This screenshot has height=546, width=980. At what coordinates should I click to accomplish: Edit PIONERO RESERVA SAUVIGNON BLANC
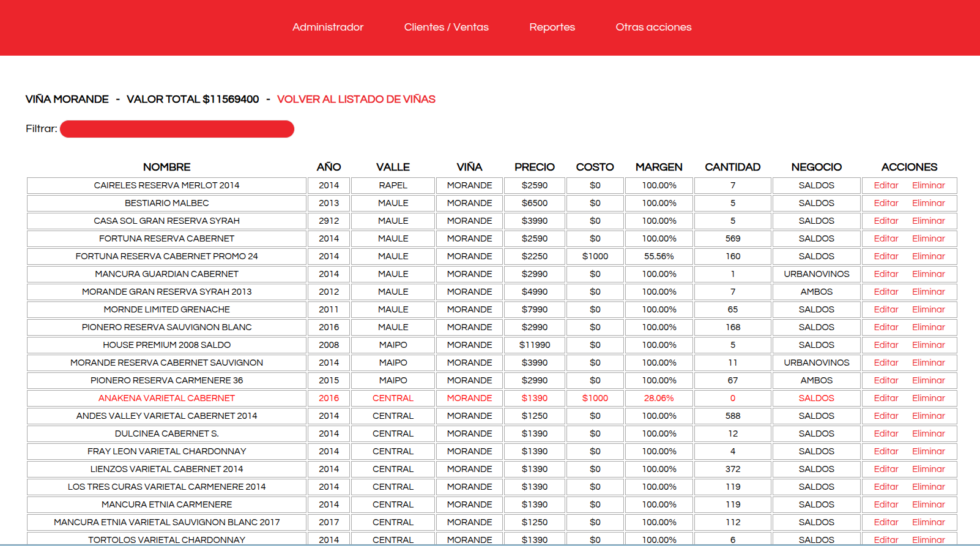[x=886, y=327]
